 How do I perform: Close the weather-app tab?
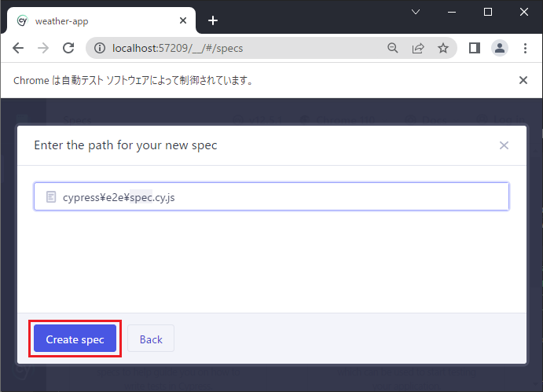click(x=183, y=20)
